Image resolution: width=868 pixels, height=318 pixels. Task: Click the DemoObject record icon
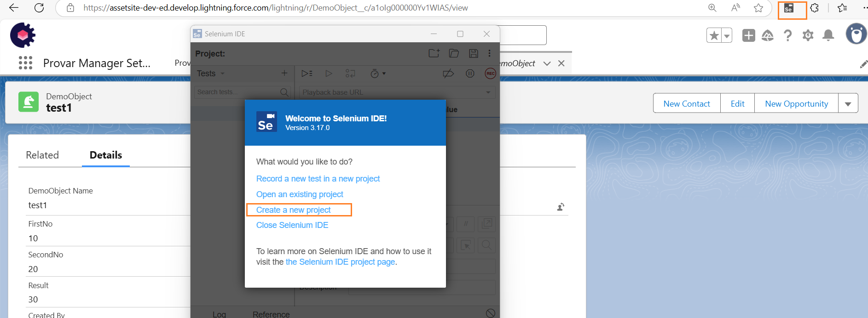point(29,102)
